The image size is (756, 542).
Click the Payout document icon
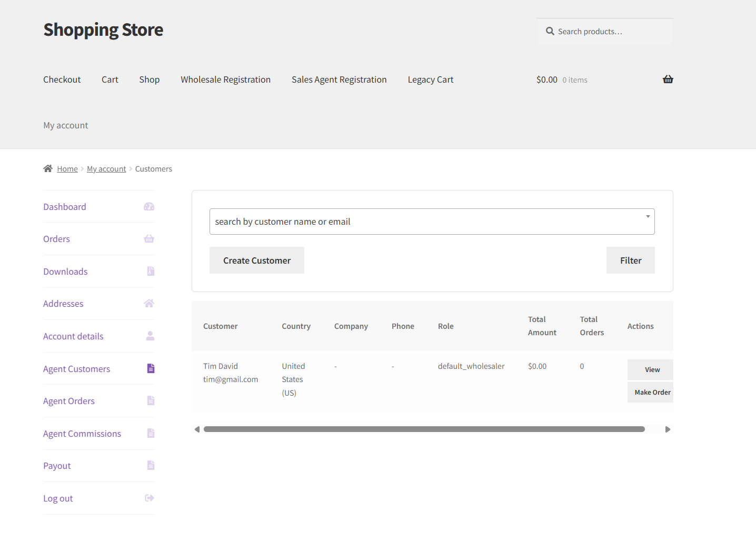pos(151,465)
